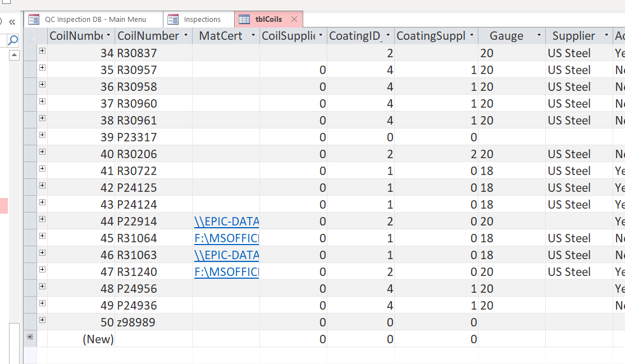The image size is (625, 364).
Task: Click the table icon on tblCoils tab
Action: coord(244,19)
